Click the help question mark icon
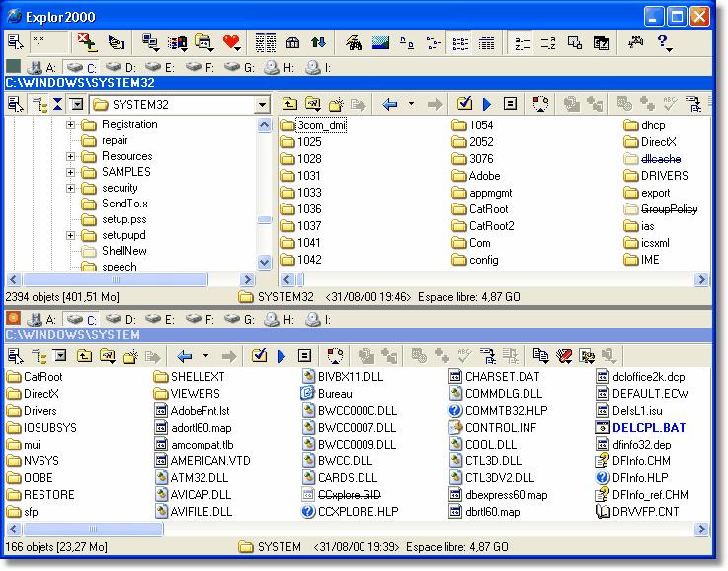Image resolution: width=728 pixels, height=571 pixels. click(x=663, y=42)
